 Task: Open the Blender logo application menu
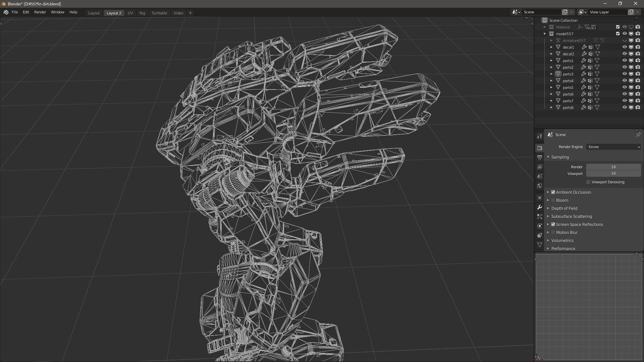(6, 12)
